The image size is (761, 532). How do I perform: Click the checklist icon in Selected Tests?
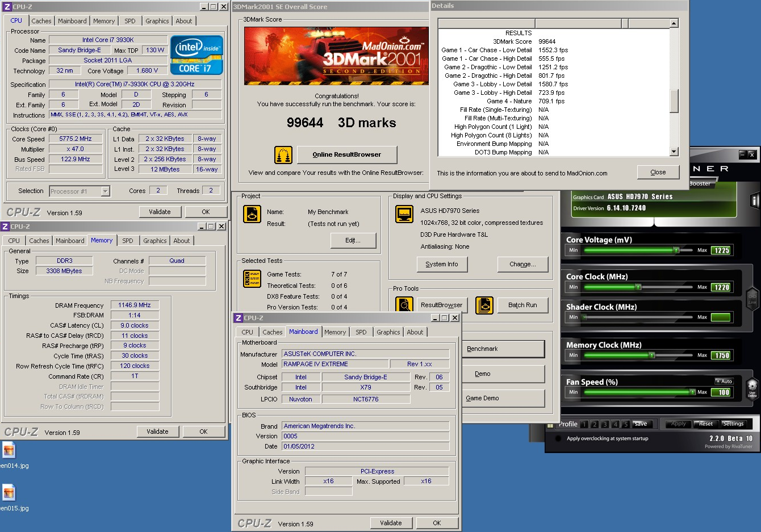coord(252,279)
